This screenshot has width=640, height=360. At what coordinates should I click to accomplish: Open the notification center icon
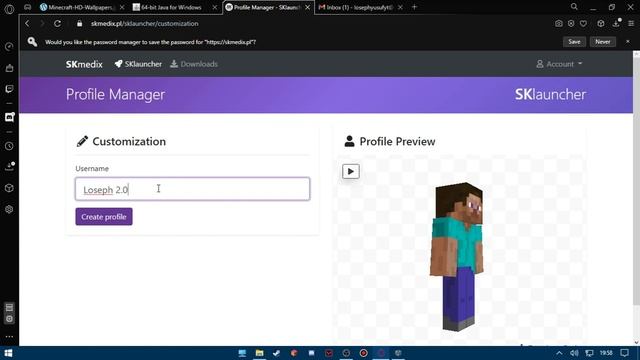624,353
